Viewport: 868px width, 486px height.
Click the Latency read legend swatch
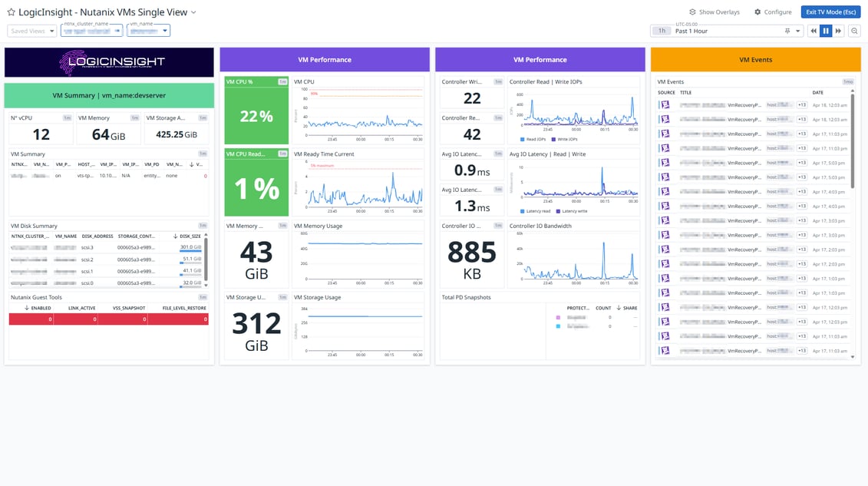(x=522, y=211)
